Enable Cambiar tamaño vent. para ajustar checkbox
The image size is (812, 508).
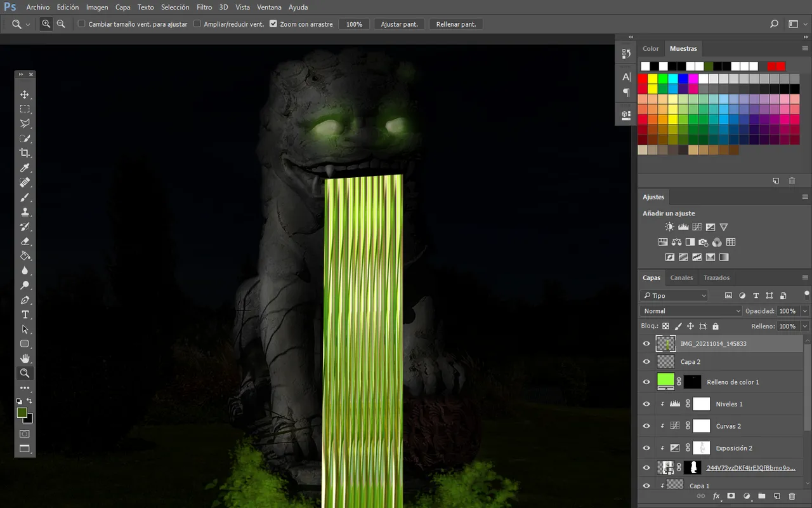click(x=81, y=24)
